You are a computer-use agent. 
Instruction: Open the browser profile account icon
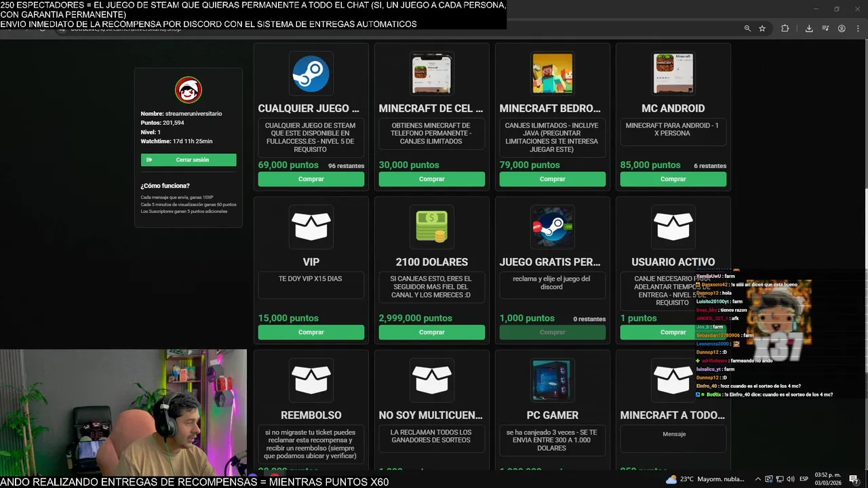pos(842,28)
